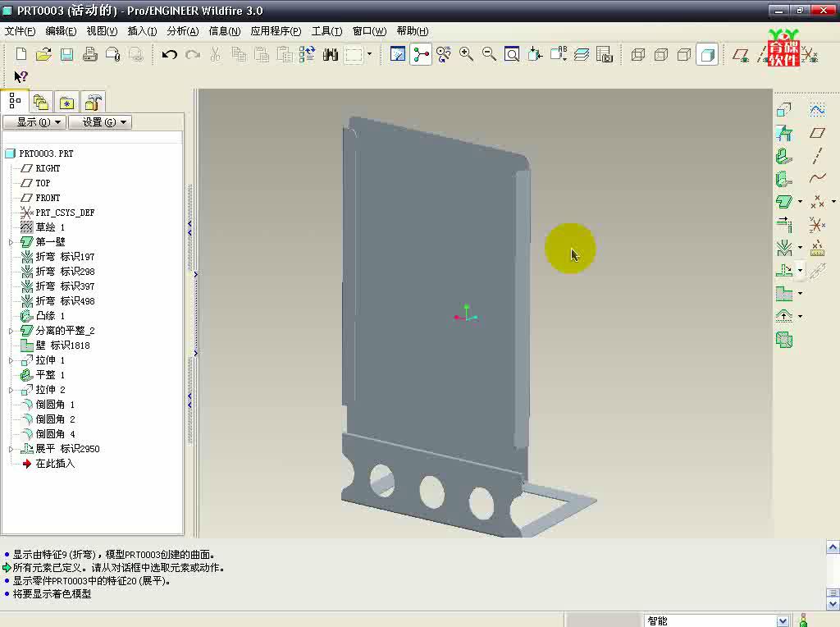Create a coordinate system with the XYZ icon

pyautogui.click(x=817, y=225)
